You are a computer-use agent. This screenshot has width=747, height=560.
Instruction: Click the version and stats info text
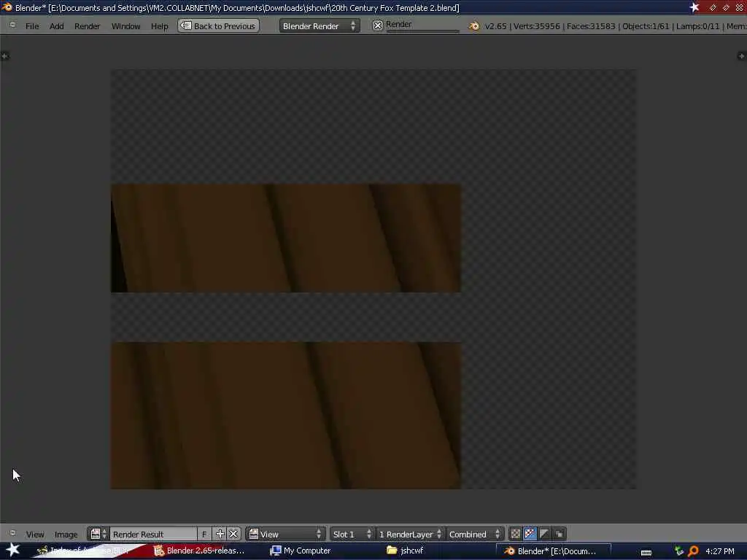click(x=615, y=26)
